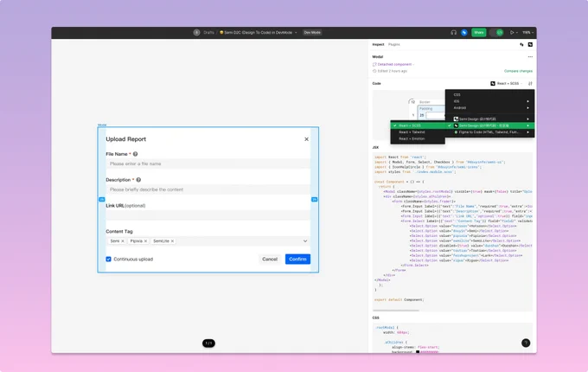The image size is (588, 372).
Task: Click the Detached component link
Action: tap(393, 65)
